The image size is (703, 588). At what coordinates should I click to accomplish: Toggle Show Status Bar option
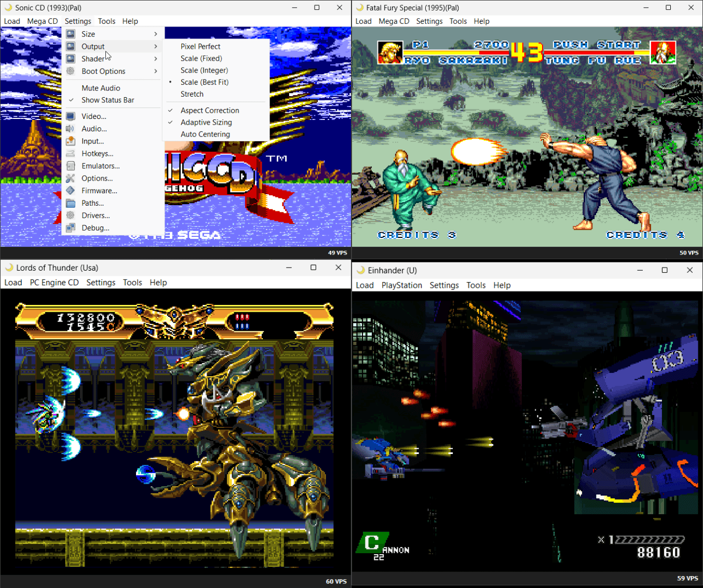108,100
